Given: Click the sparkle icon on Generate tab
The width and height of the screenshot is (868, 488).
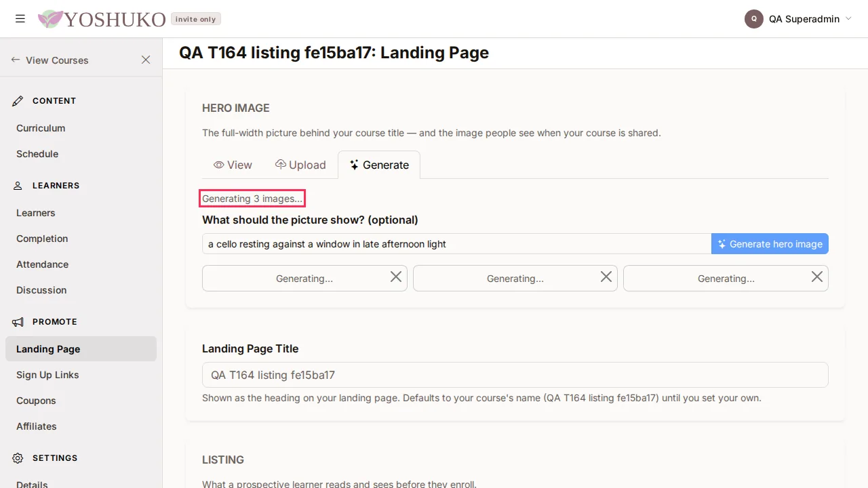Looking at the screenshot, I should 354,165.
